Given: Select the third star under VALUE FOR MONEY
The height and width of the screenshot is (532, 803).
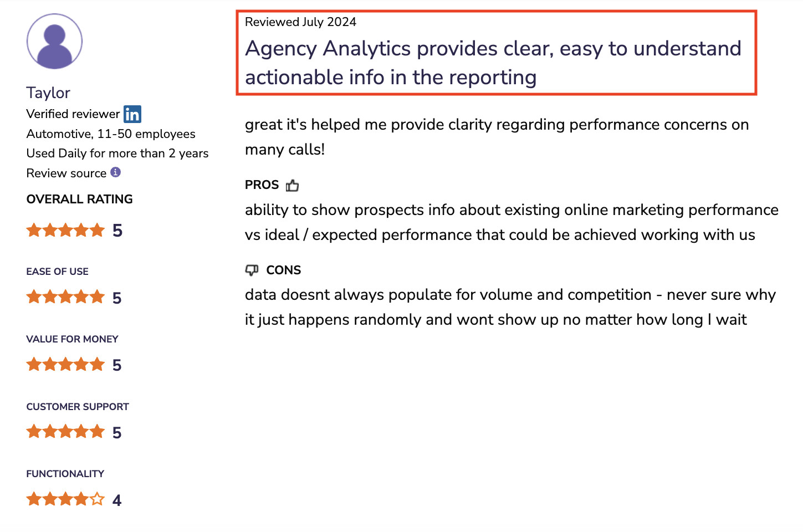Looking at the screenshot, I should coord(65,364).
